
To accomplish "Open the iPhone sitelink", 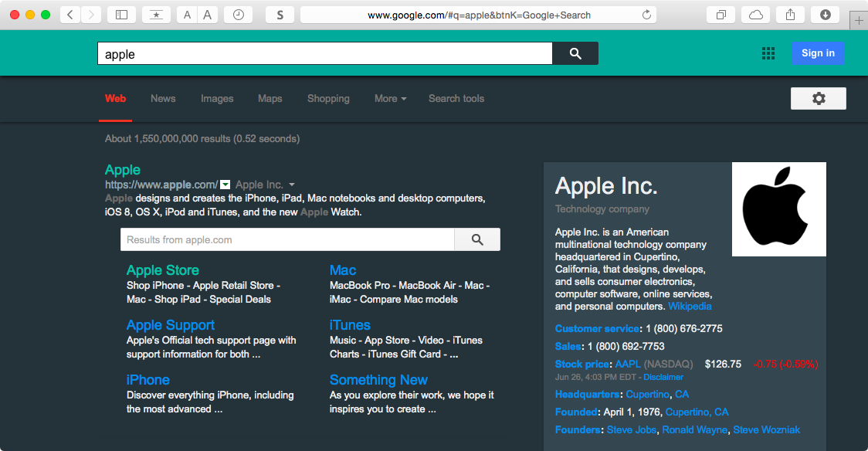I will pyautogui.click(x=147, y=380).
